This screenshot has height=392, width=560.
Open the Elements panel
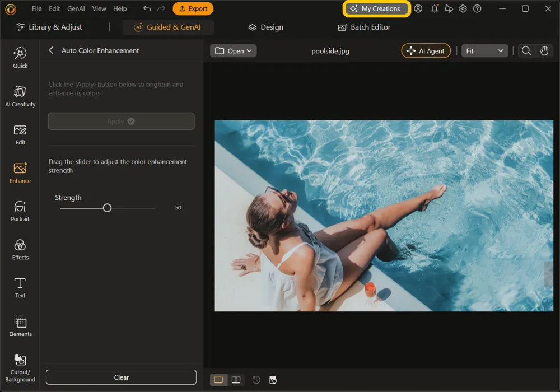tap(20, 326)
